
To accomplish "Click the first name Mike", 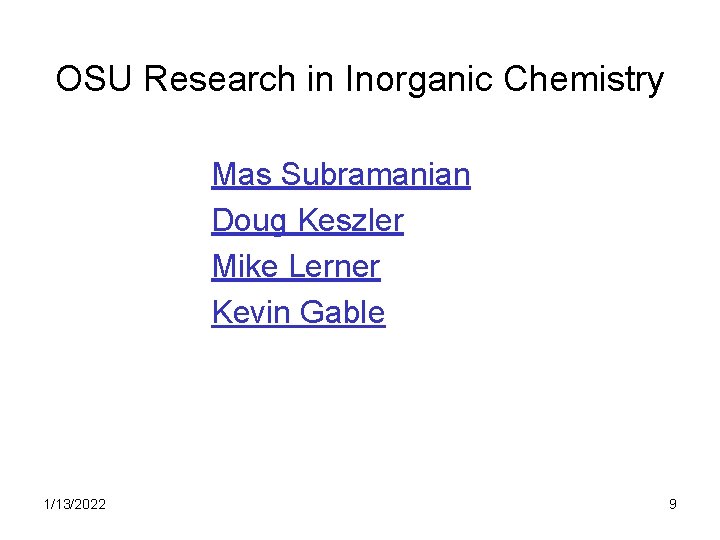I will (245, 266).
